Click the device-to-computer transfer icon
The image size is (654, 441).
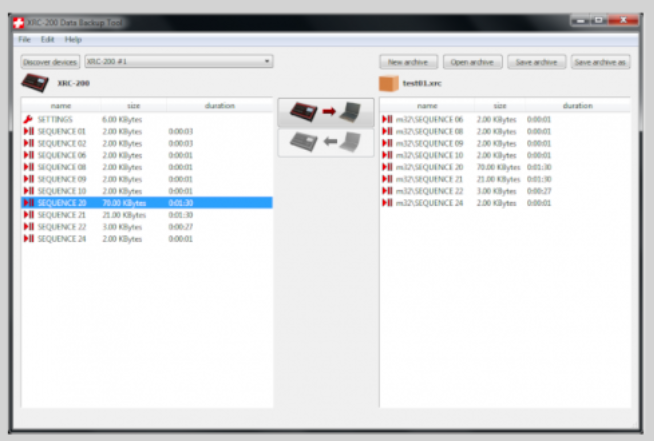tap(325, 113)
